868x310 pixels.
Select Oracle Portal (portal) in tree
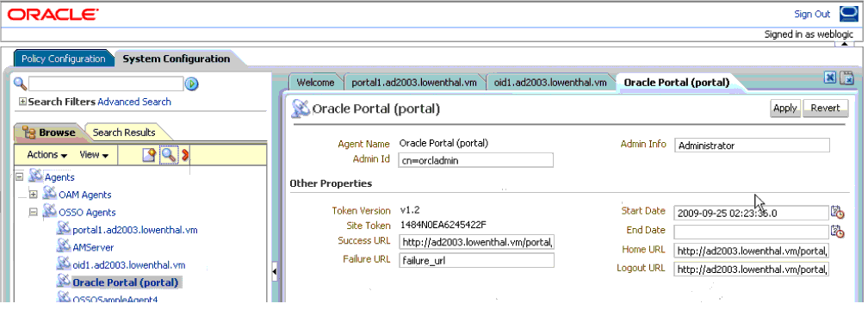(x=126, y=282)
